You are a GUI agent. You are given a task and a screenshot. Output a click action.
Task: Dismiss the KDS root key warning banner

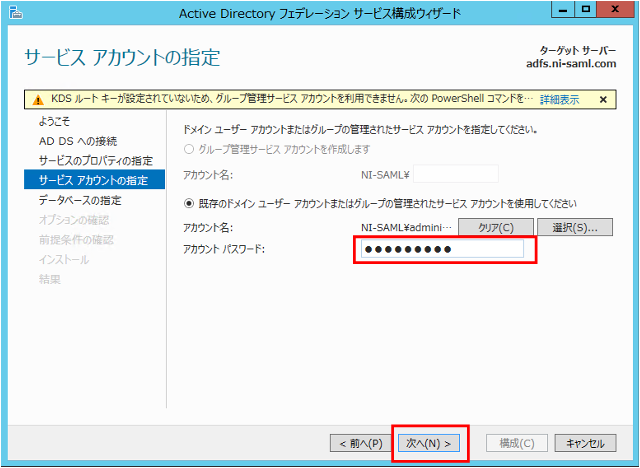tap(603, 100)
